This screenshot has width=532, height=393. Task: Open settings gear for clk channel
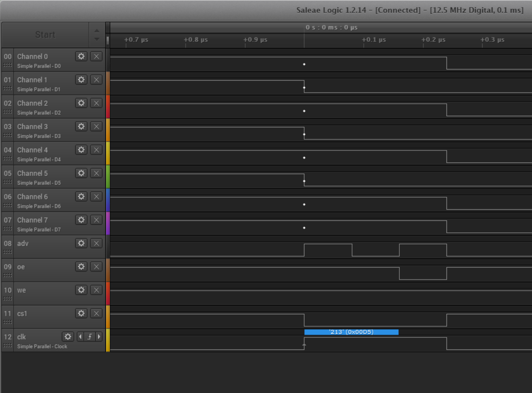coord(68,337)
